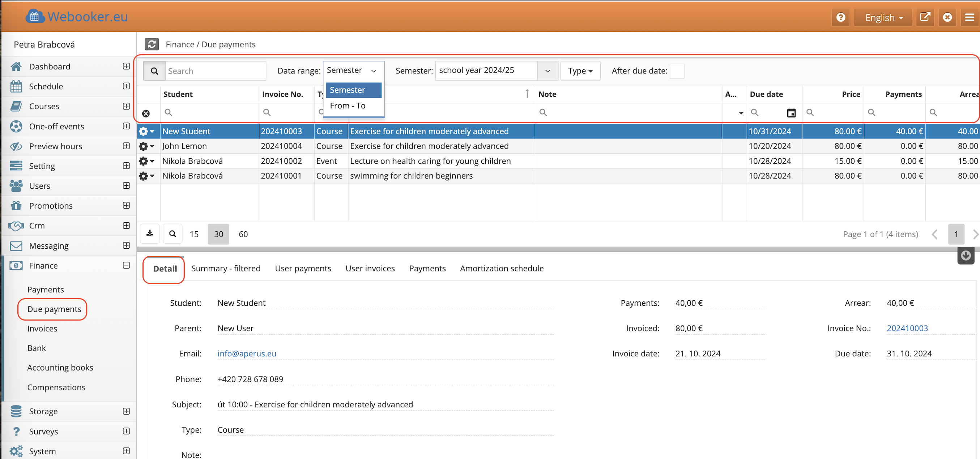Clear filters with the circled X icon
Screen dimensions: 980x459
(146, 113)
